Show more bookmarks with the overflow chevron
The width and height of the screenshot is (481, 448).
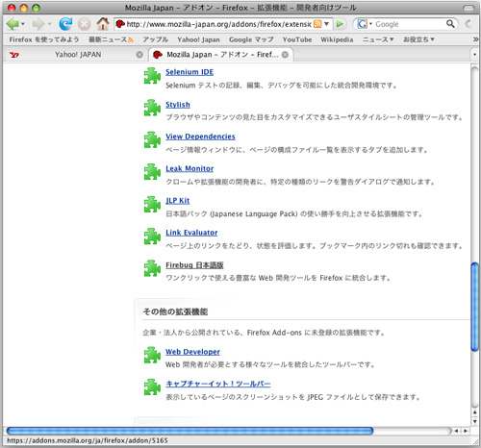coord(475,39)
